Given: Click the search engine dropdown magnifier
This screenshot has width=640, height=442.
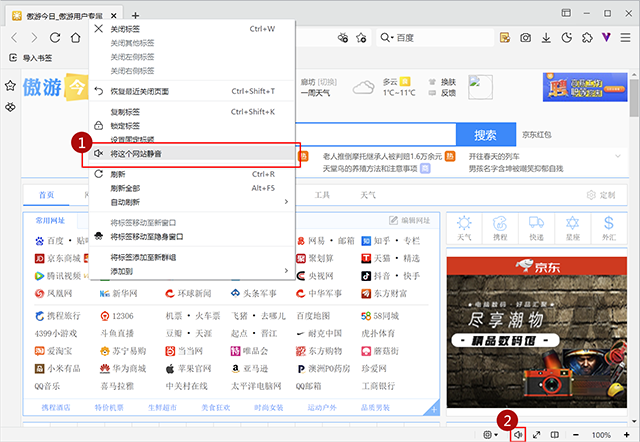Looking at the screenshot, I should 386,38.
